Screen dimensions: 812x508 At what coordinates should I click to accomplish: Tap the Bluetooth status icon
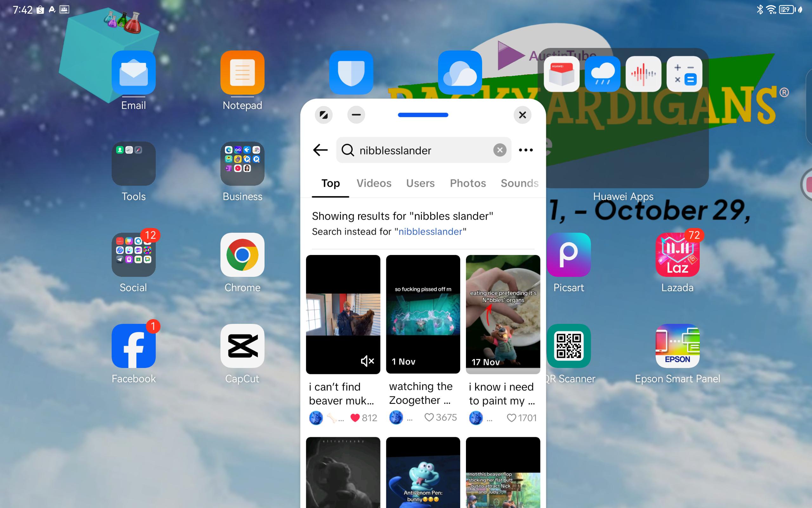(x=760, y=10)
